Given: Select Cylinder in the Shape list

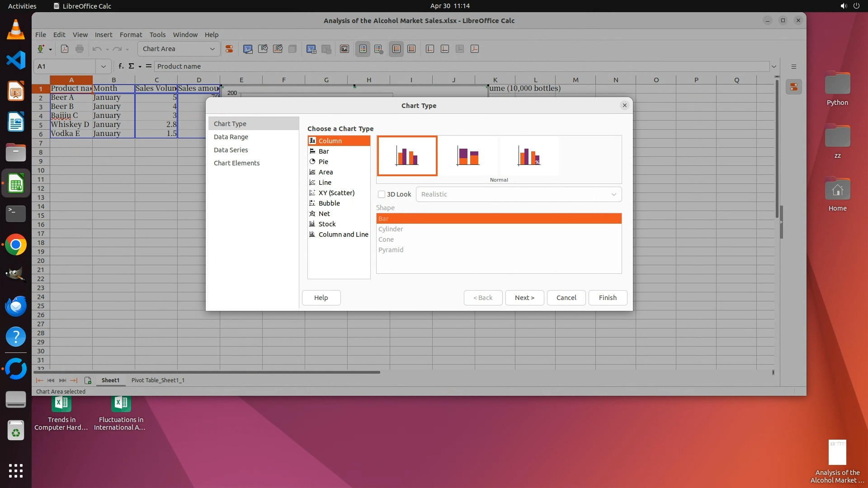Looking at the screenshot, I should click(391, 229).
